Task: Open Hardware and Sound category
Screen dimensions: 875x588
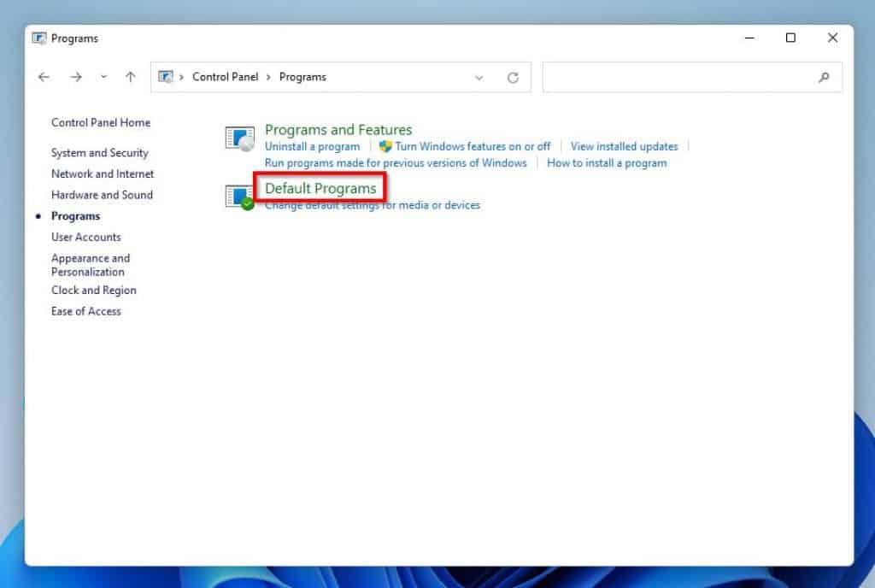Action: tap(103, 195)
